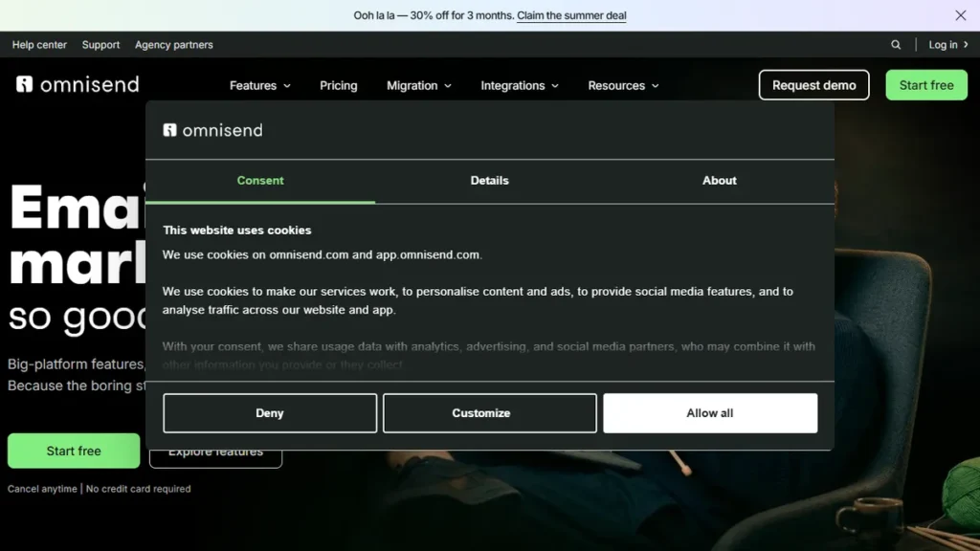Expand the Resources dropdown menu
The height and width of the screenshot is (551, 980).
(623, 85)
